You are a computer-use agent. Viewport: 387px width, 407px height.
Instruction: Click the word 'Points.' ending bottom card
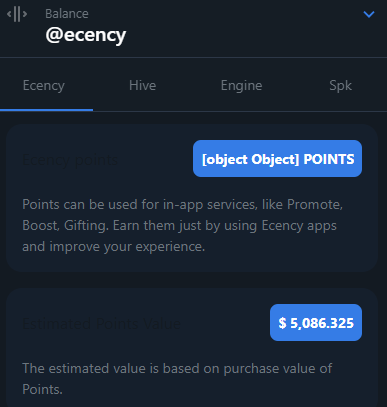(42, 389)
